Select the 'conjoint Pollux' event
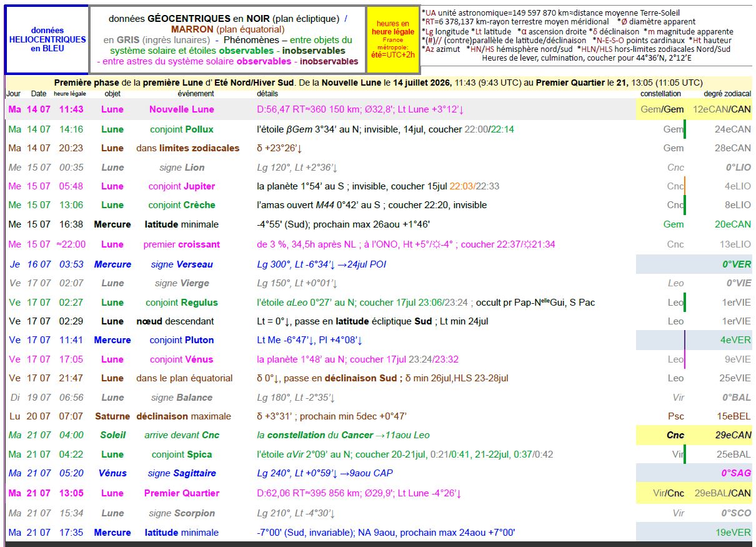The width and height of the screenshot is (756, 547). click(181, 129)
